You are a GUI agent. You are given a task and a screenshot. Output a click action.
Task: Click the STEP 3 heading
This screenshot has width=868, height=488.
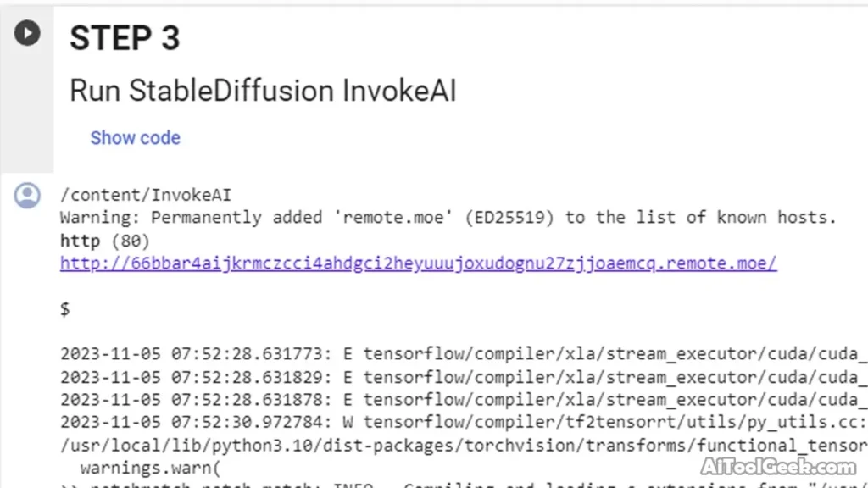click(124, 37)
